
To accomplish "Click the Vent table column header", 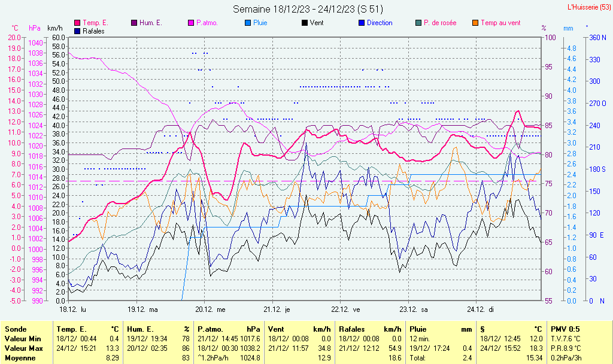I will [x=276, y=329].
